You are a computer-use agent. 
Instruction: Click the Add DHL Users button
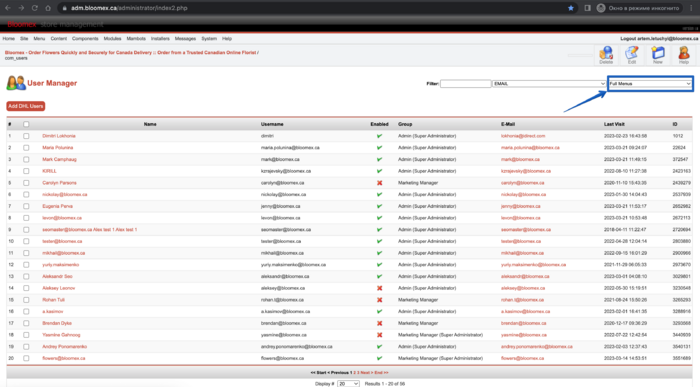point(25,106)
